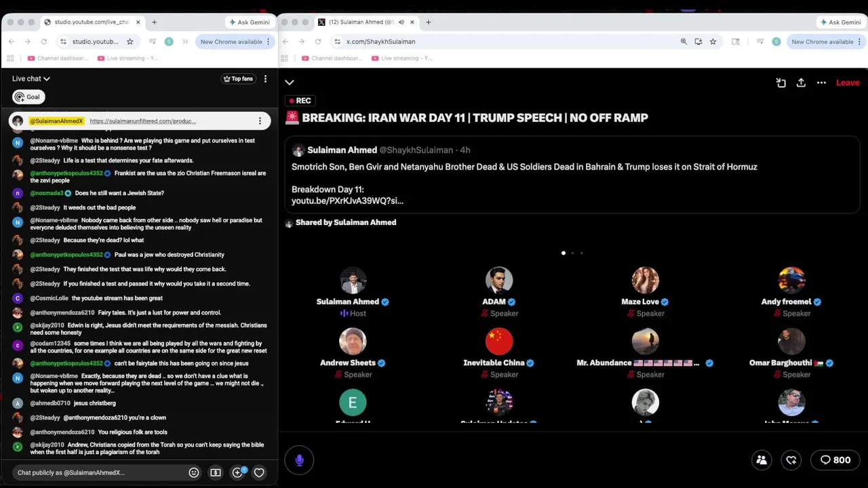Viewport: 868px width, 488px height.
Task: Collapse the Space with the down chevron
Action: 290,83
